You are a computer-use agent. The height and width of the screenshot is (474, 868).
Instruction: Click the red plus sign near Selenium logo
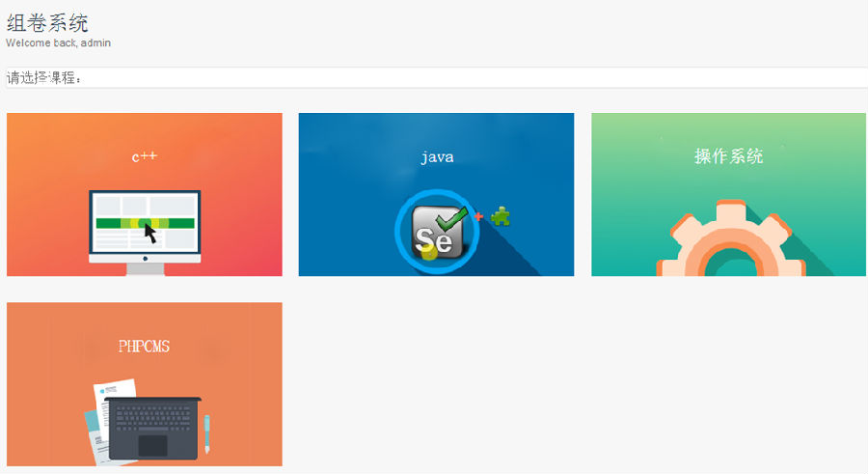coord(478,216)
